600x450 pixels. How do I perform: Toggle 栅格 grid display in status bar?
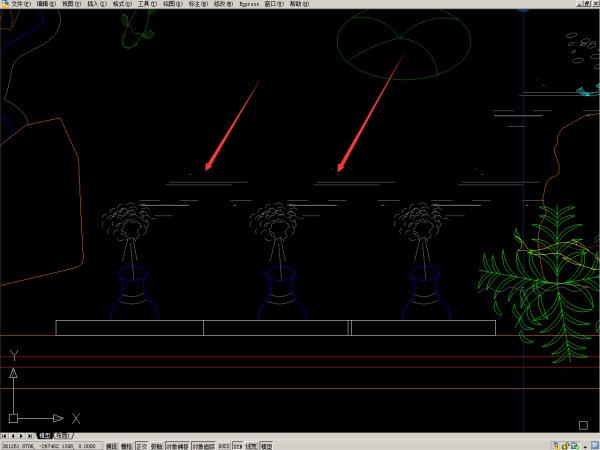126,445
